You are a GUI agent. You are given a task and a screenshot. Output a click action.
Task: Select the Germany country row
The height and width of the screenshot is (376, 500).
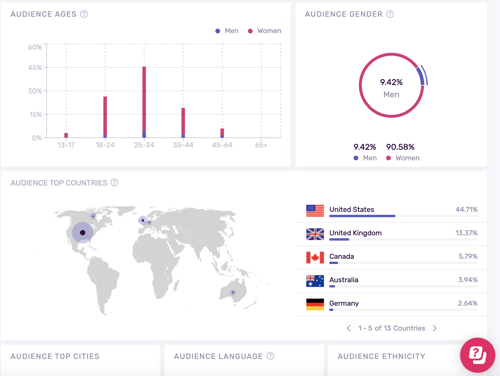392,304
